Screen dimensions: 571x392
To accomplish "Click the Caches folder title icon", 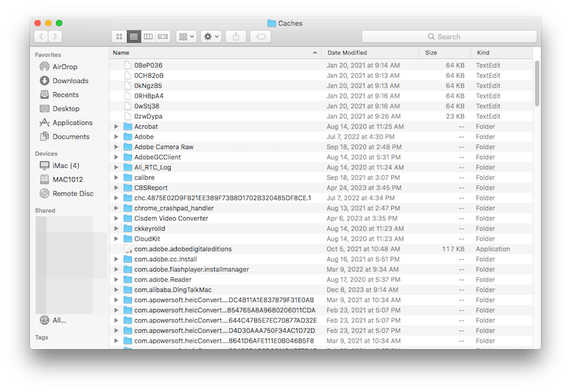I will pos(272,24).
